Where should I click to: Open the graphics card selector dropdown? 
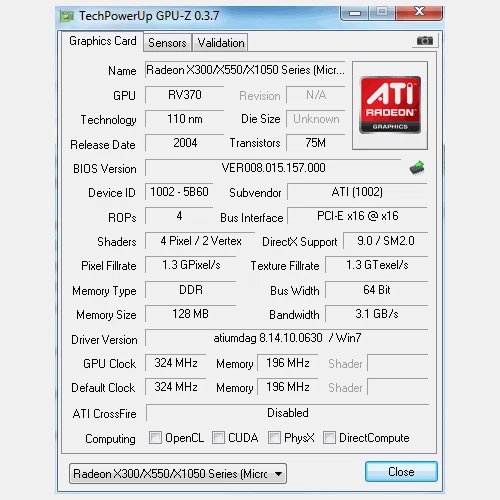178,473
